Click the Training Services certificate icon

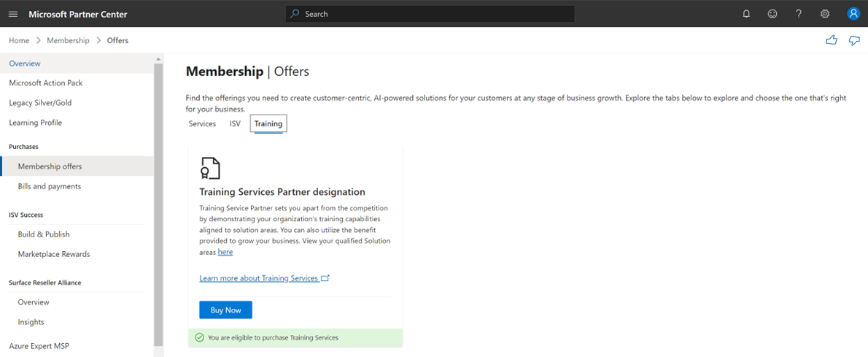210,169
